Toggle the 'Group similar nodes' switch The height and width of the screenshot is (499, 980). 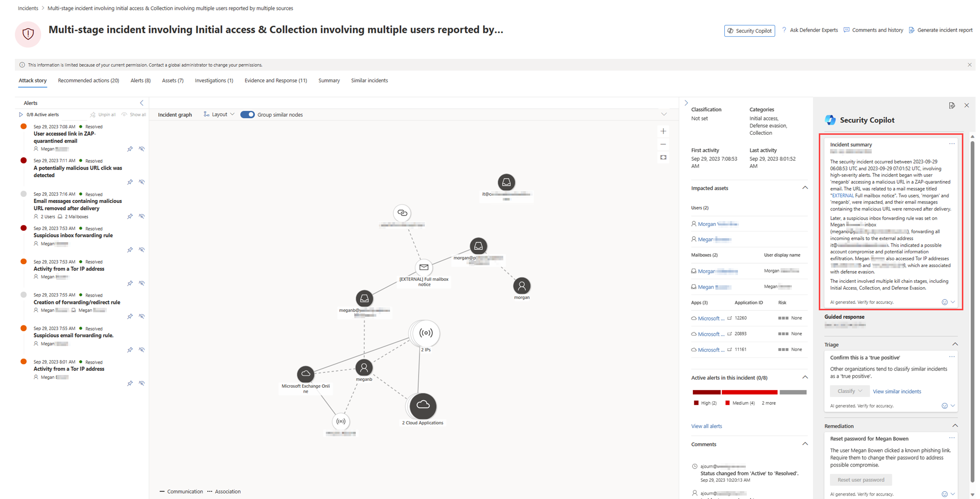pos(247,115)
